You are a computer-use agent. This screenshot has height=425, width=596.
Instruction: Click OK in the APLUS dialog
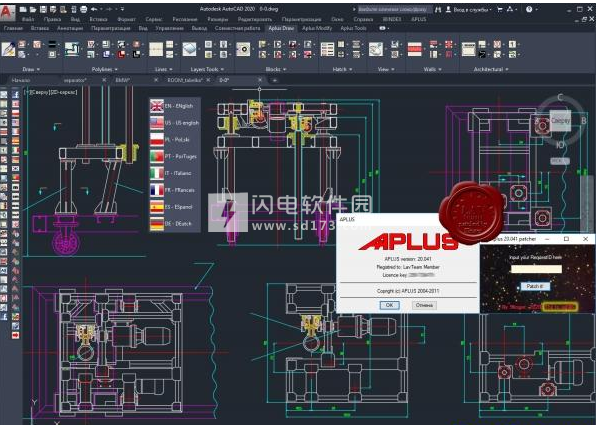390,305
